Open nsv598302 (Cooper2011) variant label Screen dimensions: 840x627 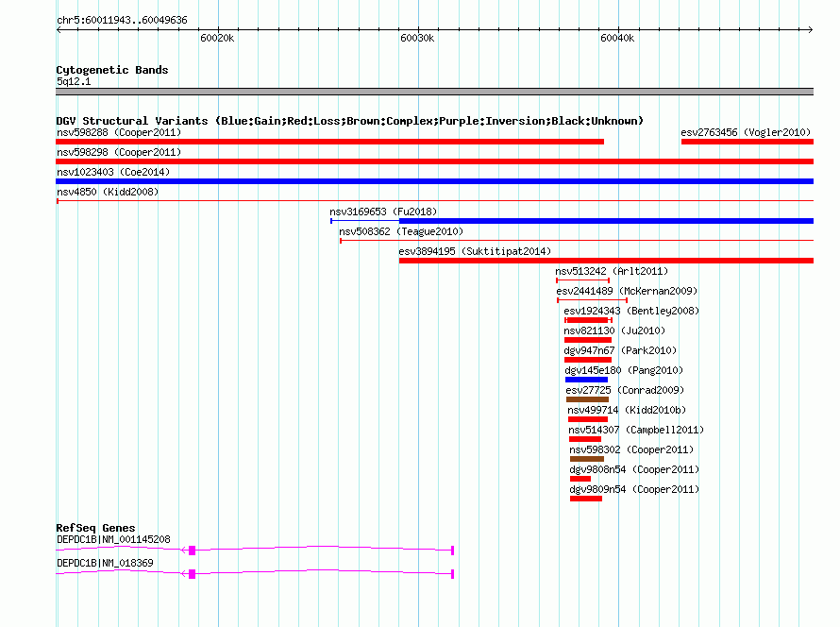point(631,449)
